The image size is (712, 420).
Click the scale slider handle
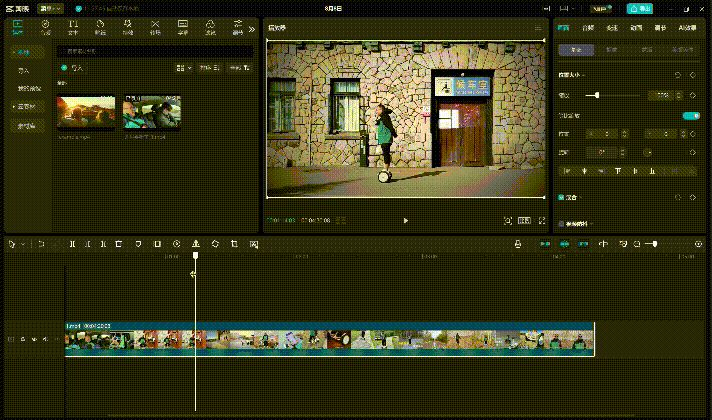coord(598,94)
